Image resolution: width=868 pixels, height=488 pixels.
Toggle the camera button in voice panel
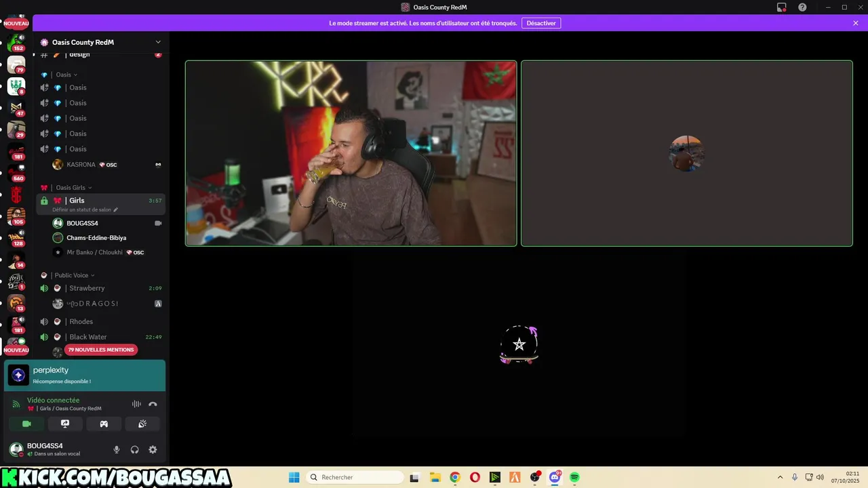click(26, 424)
